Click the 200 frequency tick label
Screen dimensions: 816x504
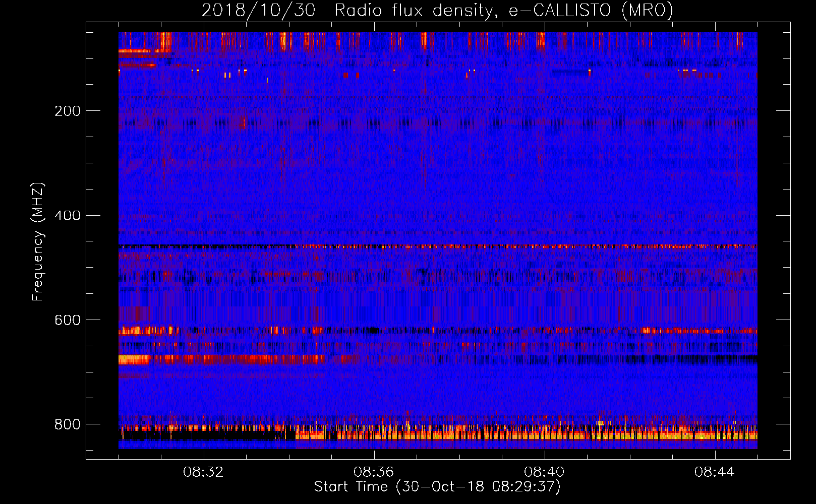click(x=68, y=111)
